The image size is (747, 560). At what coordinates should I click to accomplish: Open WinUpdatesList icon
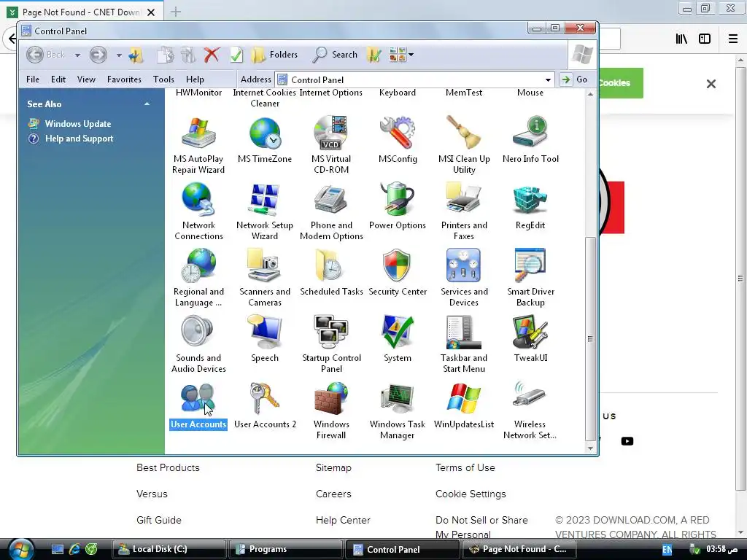pyautogui.click(x=464, y=398)
